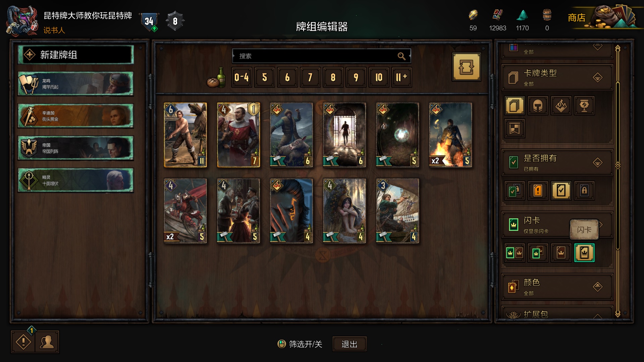The width and height of the screenshot is (644, 362).
Task: Toggle the locked cards filter
Action: coord(584,190)
